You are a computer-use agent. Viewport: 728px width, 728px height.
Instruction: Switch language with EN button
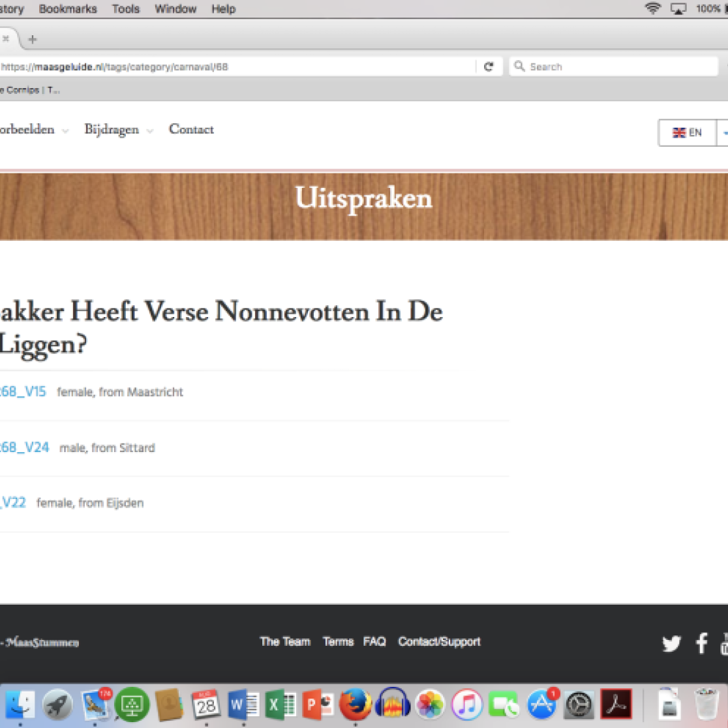[x=687, y=133]
